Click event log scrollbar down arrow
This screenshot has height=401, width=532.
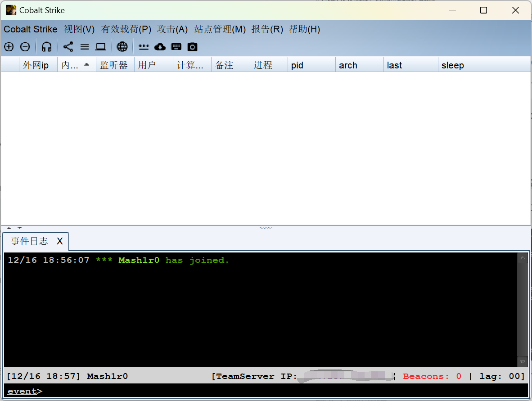point(523,362)
